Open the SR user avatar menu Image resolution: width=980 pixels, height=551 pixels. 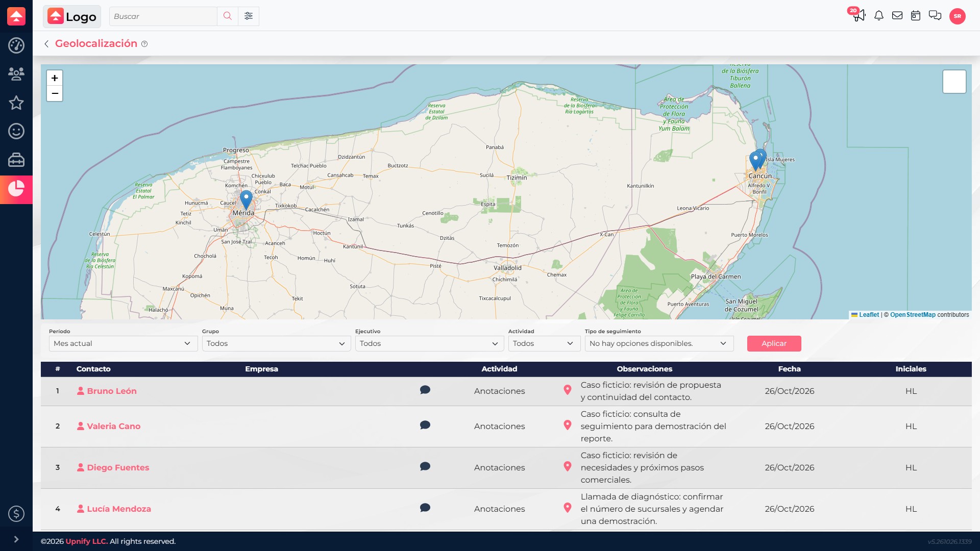tap(958, 16)
